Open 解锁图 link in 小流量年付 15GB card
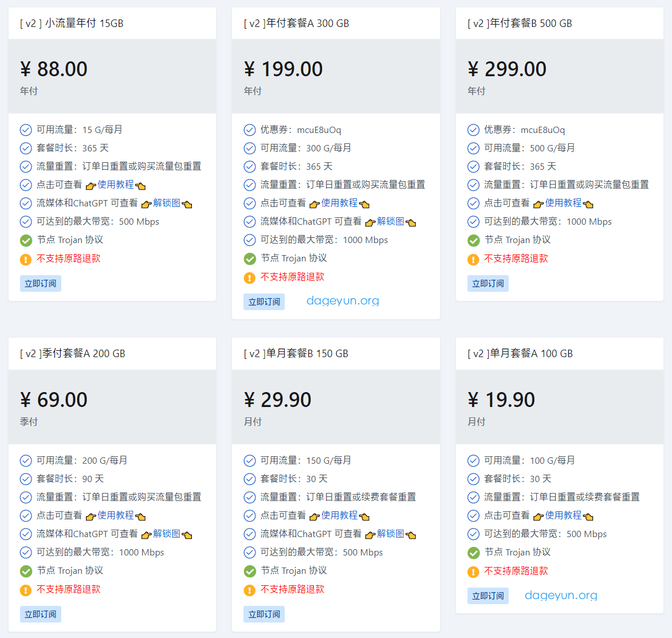This screenshot has height=638, width=672. [x=167, y=203]
